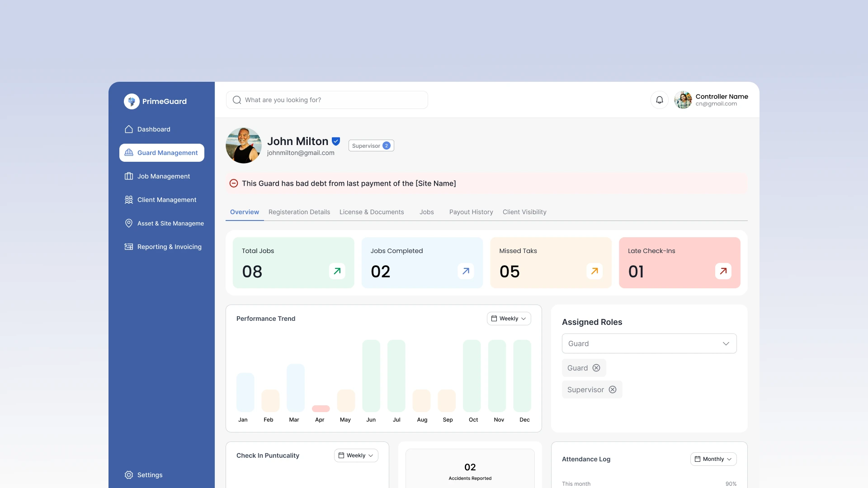Click the verified shield badge next to John Milton
The height and width of the screenshot is (488, 868).
[x=336, y=141]
